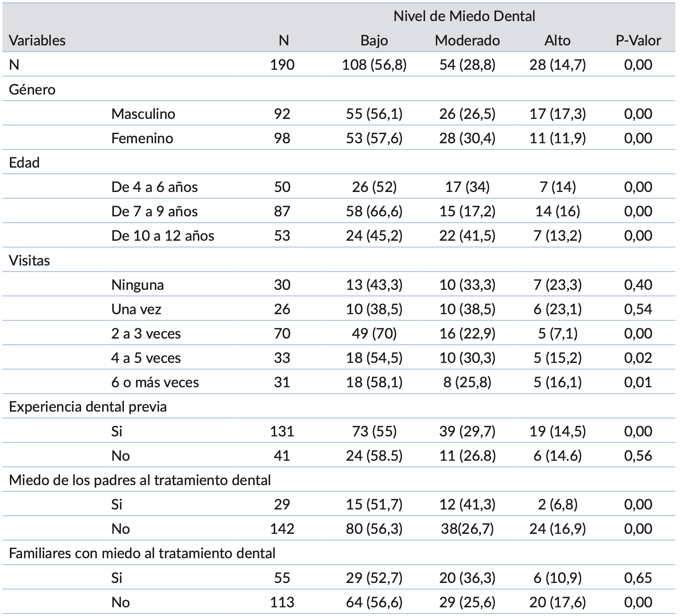Click the Alto column header
Image resolution: width=680 pixels, height=616 pixels.
557,40
